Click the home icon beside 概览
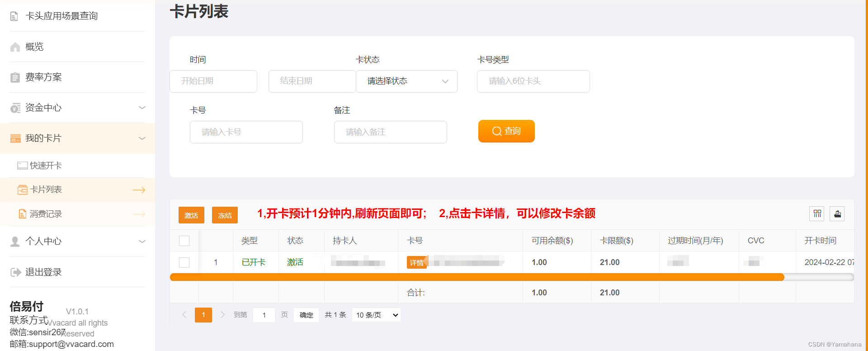The height and width of the screenshot is (351, 868). coord(15,47)
